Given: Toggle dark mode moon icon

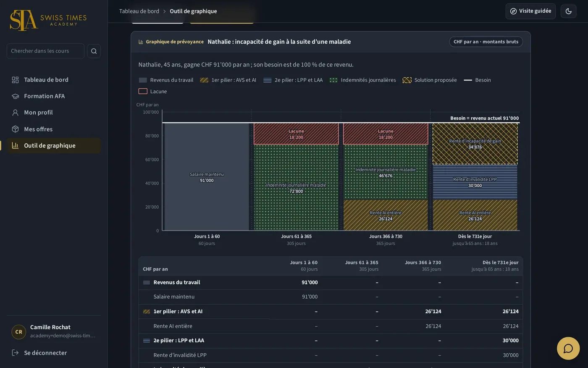Looking at the screenshot, I should pyautogui.click(x=569, y=11).
